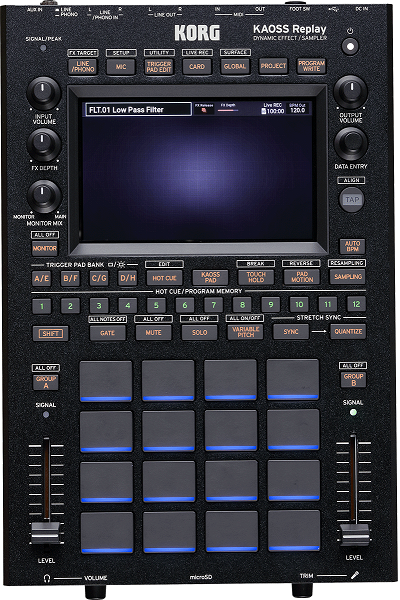The height and width of the screenshot is (600, 400).
Task: Select hot cue memory 8
Action: [x=242, y=305]
